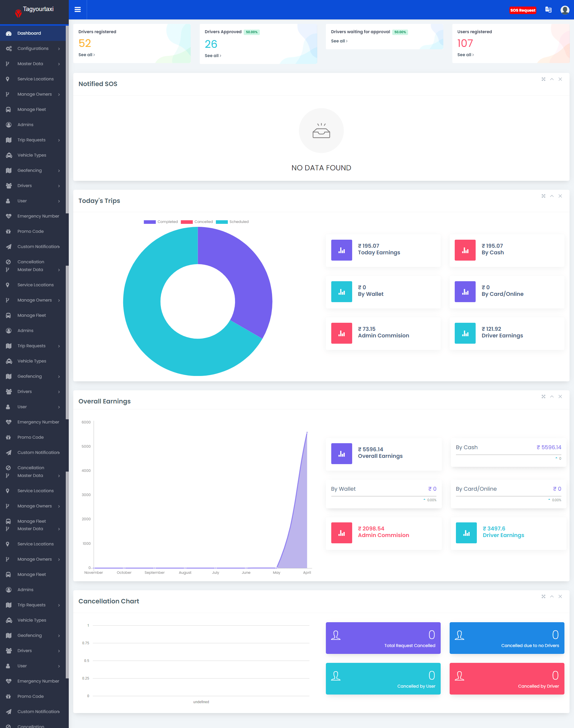Screen dimensions: 574x728
Task: Open Master Data item directly below Configurations
Action: pos(33,64)
